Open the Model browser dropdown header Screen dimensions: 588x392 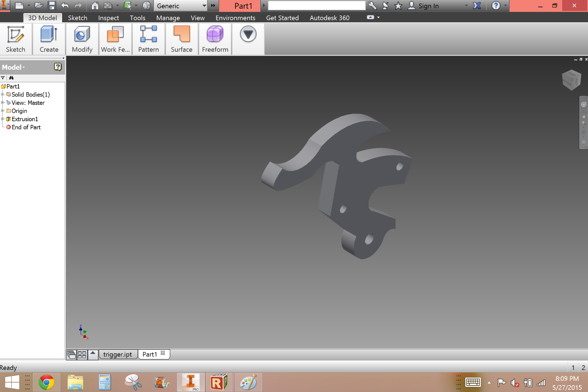[x=13, y=67]
